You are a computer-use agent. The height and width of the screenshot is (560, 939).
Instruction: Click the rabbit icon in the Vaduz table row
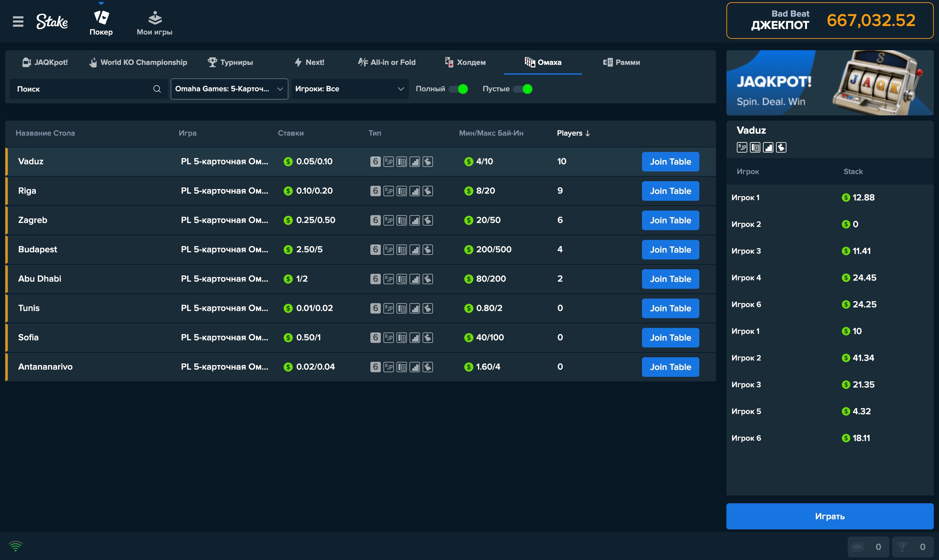pos(428,162)
